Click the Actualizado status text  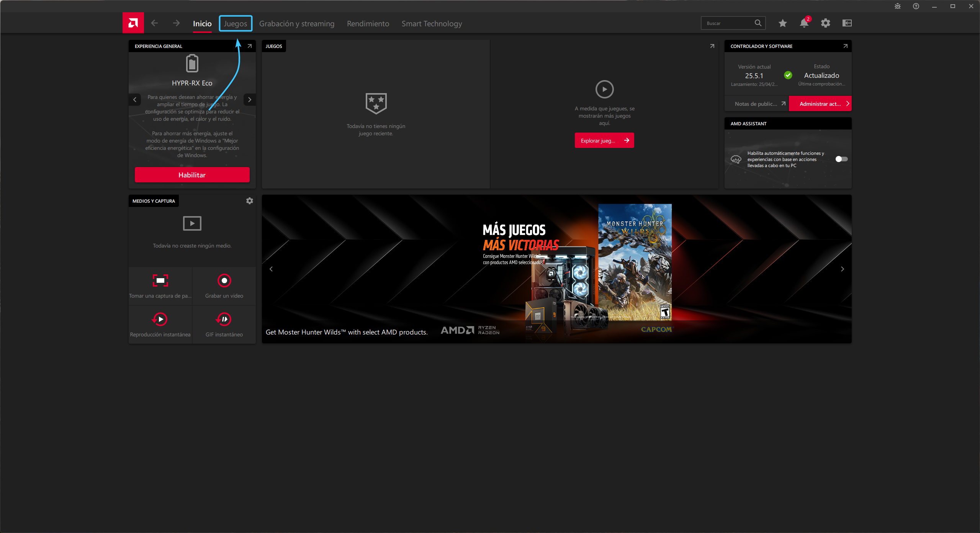[x=821, y=75]
